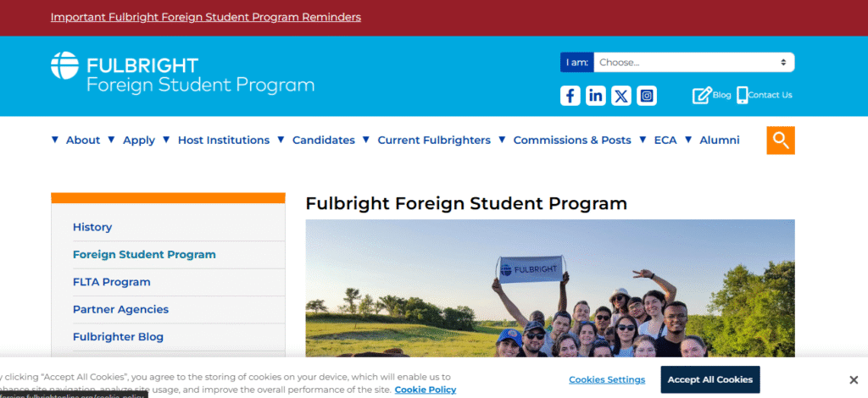Viewport: 868px width, 398px height.
Task: Open Important Fulbright Program Reminders link
Action: [206, 17]
